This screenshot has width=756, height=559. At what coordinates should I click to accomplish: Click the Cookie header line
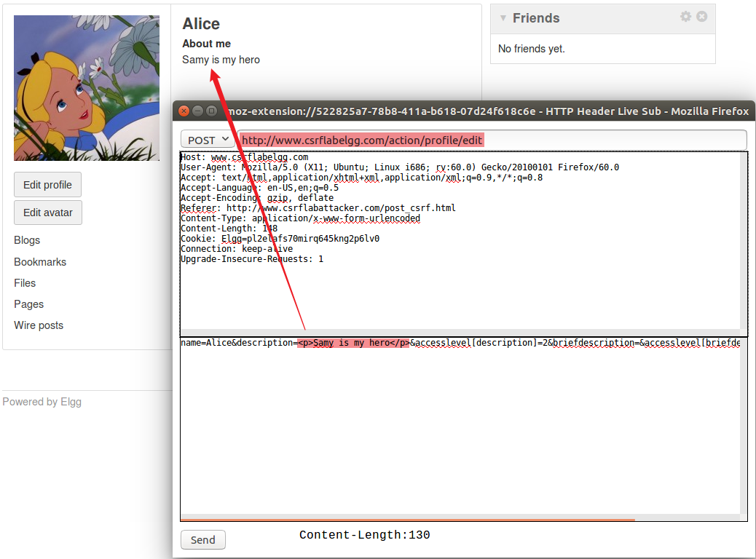[x=280, y=239]
